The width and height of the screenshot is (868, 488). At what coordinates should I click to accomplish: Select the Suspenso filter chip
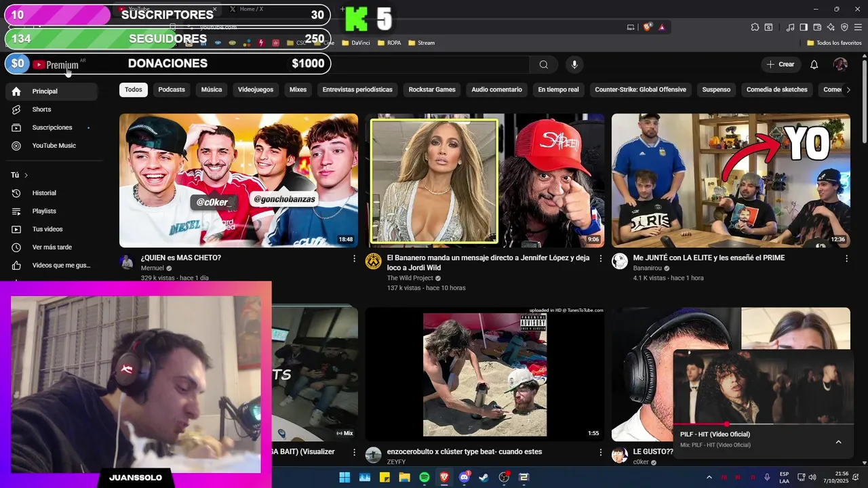(x=716, y=89)
